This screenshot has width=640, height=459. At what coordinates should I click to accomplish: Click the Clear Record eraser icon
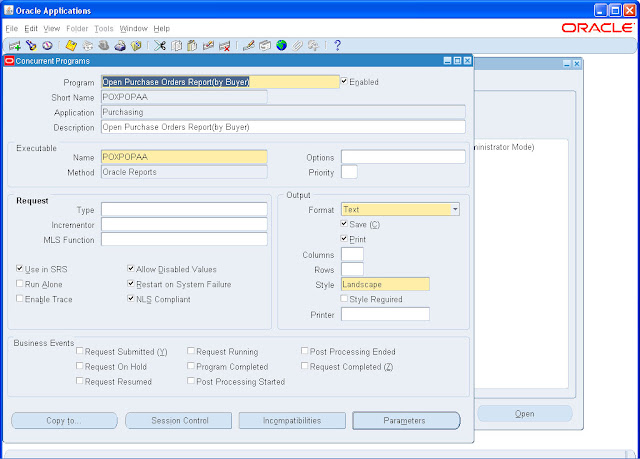(x=208, y=46)
